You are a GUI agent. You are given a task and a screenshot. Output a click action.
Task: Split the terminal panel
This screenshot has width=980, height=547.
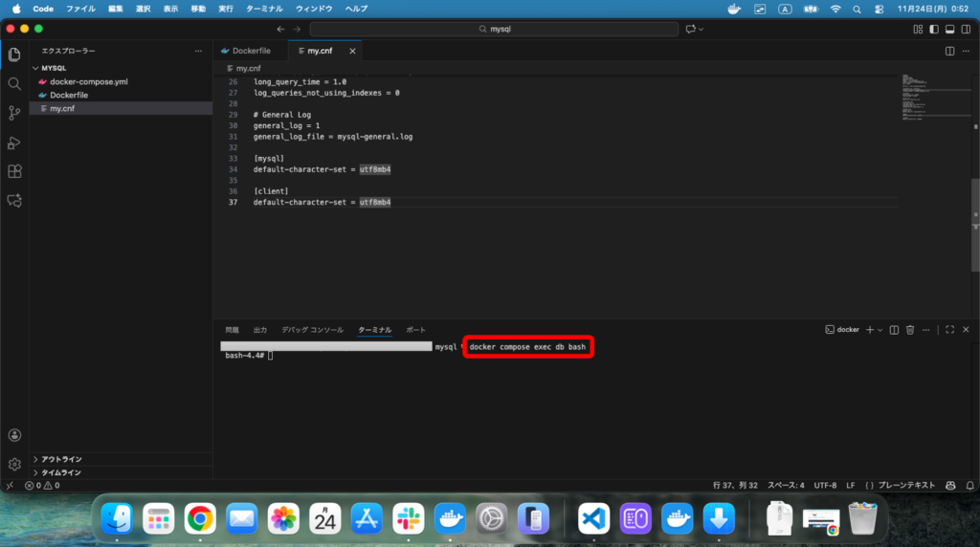coord(894,330)
